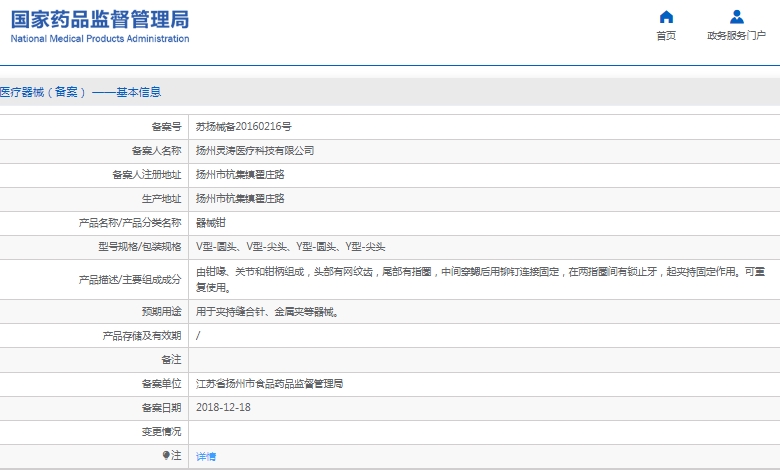The image size is (780, 473).
Task: Click the 产品名称/产品分类名称 label
Action: pyautogui.click(x=130, y=223)
